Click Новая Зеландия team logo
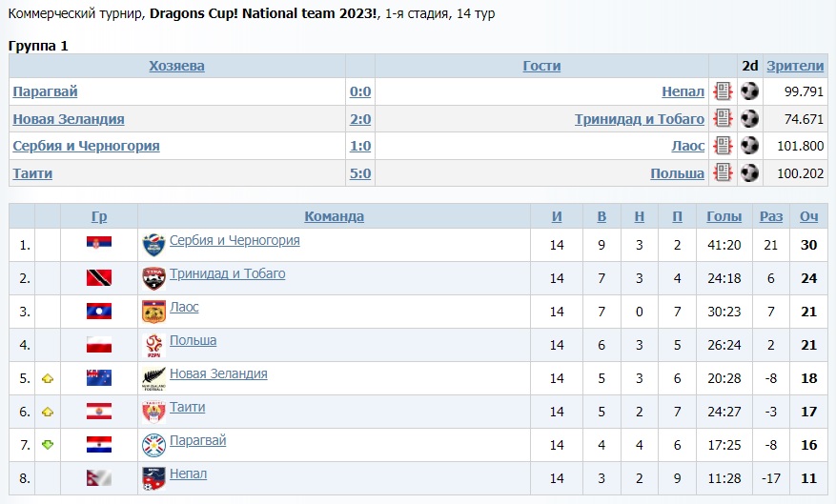 tap(153, 378)
